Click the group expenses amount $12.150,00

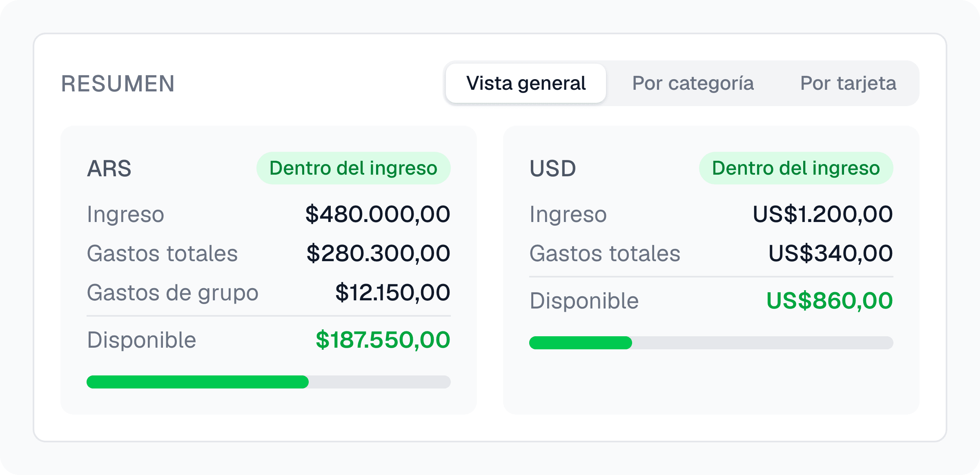click(x=393, y=293)
